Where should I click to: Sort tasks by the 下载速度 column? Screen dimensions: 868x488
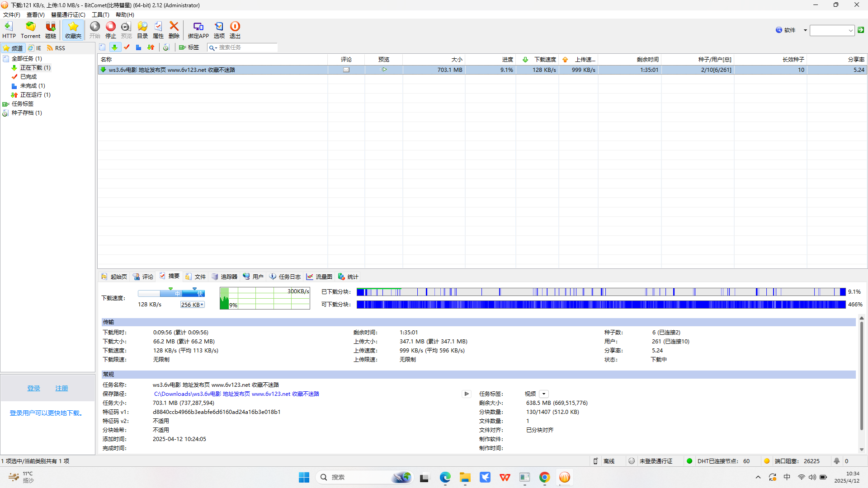537,60
